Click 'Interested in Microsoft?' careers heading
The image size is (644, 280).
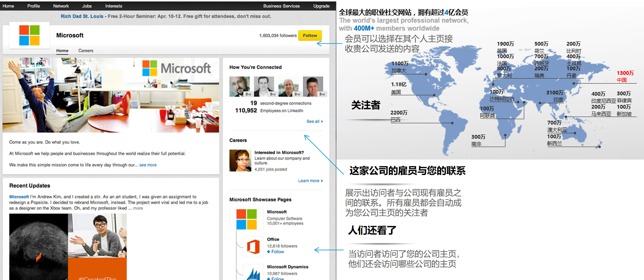(279, 152)
